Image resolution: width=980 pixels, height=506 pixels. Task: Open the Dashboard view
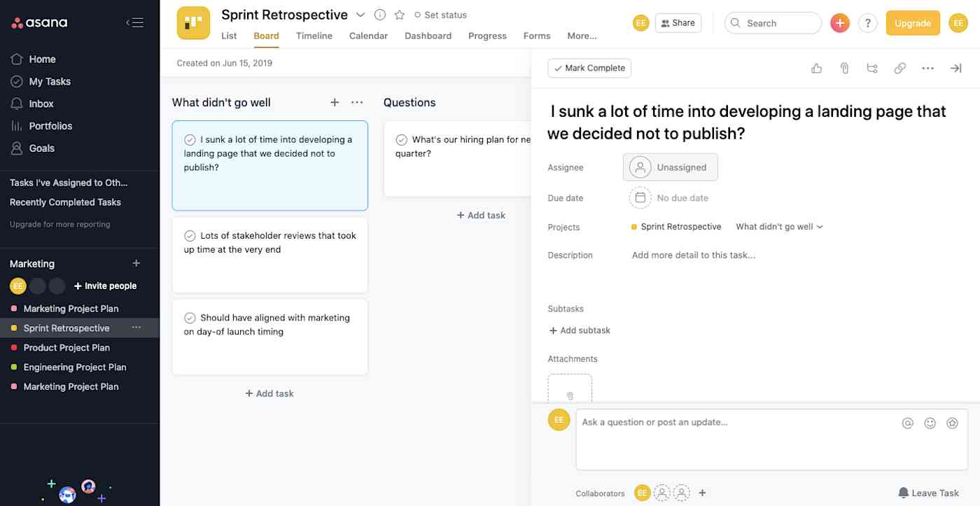(428, 36)
